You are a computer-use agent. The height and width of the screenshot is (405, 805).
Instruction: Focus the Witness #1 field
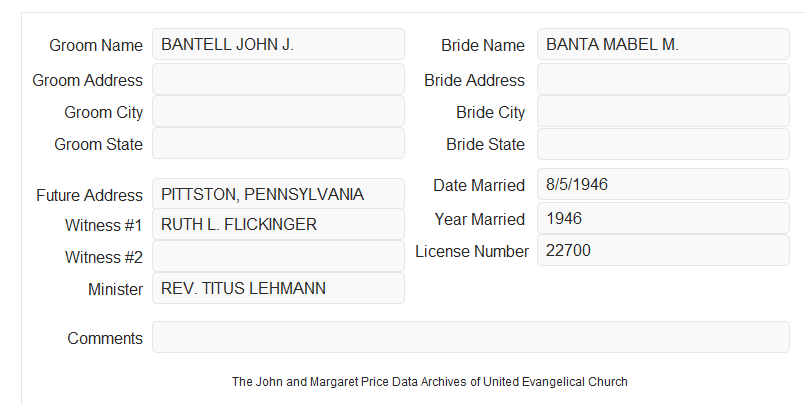pos(278,224)
